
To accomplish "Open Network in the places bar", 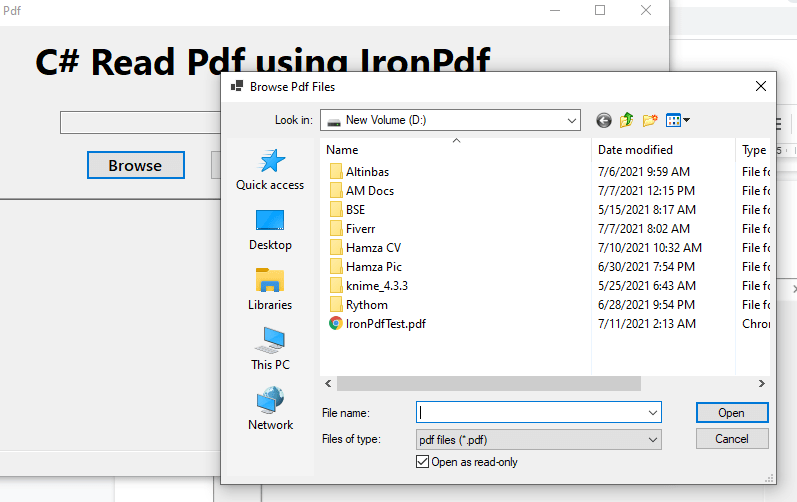I will (270, 410).
